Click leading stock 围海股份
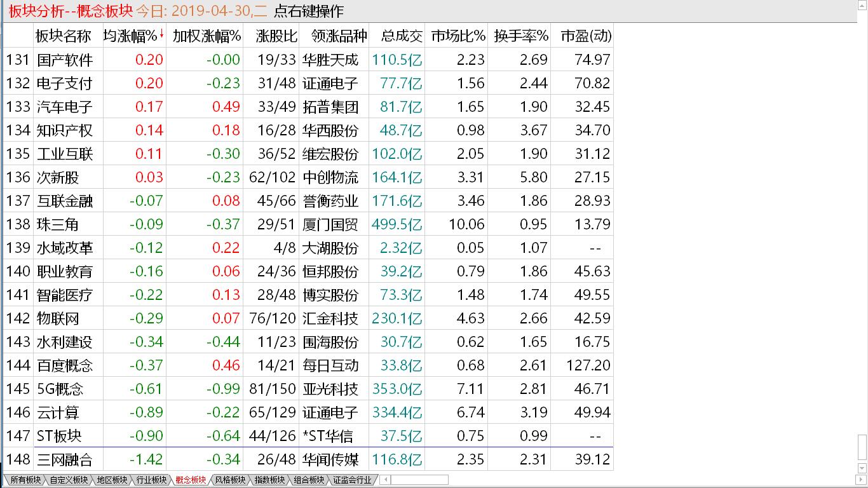 pos(330,342)
